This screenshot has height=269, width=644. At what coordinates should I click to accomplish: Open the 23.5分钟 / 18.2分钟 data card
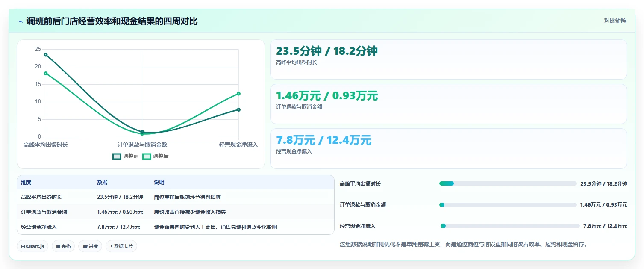pyautogui.click(x=449, y=59)
